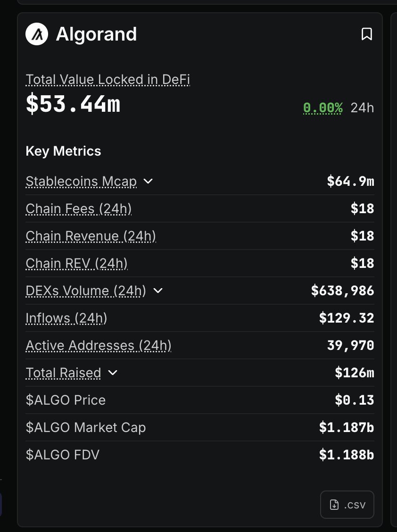Click the Total Raised label

click(x=63, y=373)
